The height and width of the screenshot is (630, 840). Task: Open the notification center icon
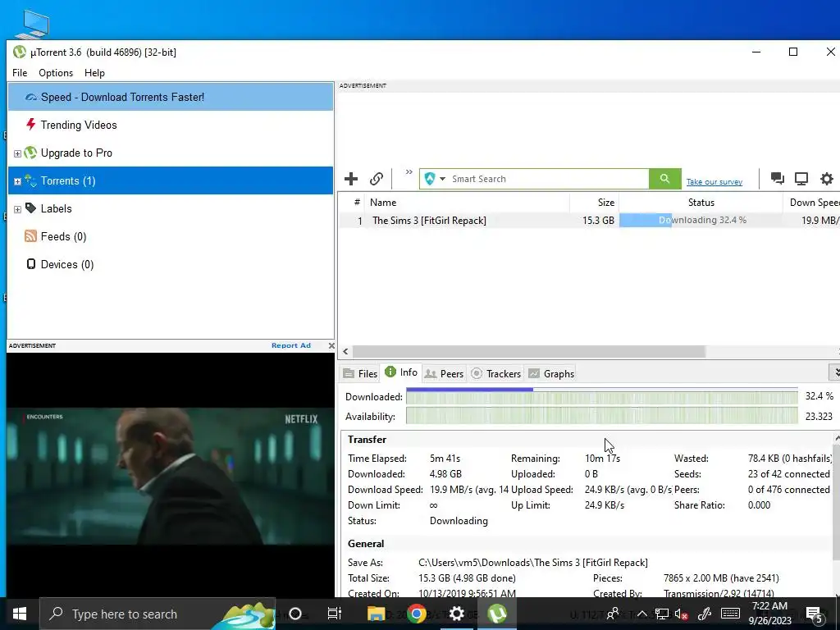tap(815, 614)
